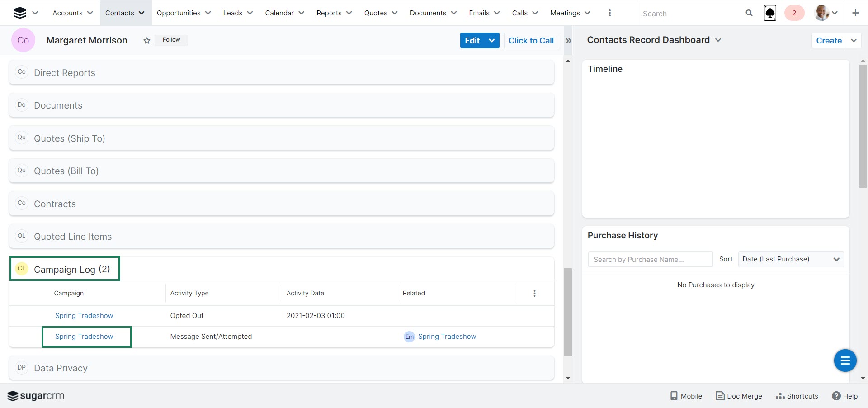Click the search magnifier icon
Screen dimensions: 868x408
[749, 13]
